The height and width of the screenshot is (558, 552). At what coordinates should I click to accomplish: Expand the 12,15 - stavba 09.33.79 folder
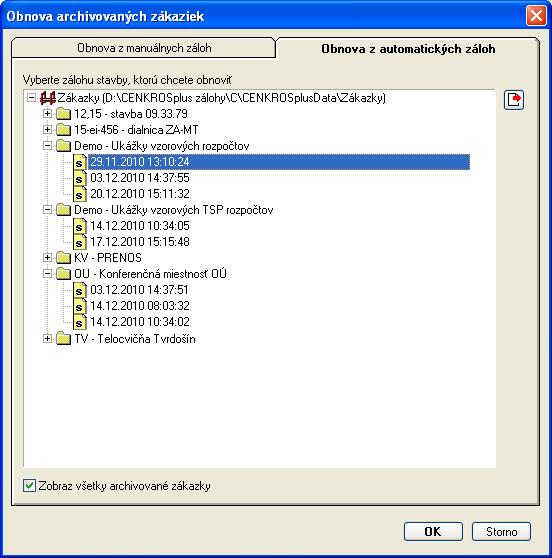(47, 114)
